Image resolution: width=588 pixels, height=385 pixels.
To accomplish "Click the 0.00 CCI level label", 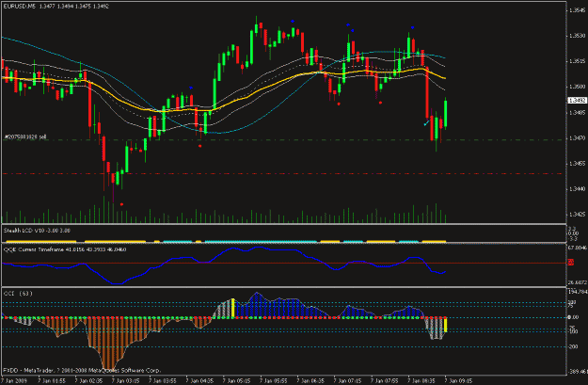I will (x=573, y=317).
